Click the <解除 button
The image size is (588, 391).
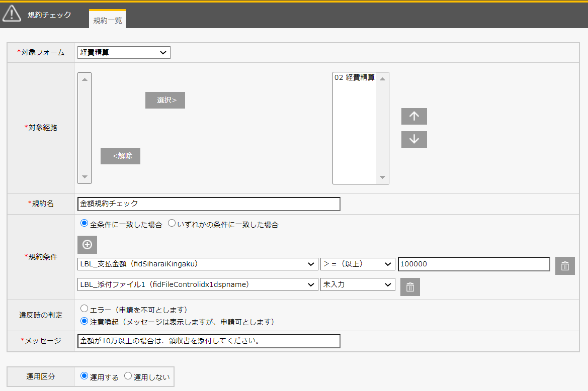click(x=120, y=156)
